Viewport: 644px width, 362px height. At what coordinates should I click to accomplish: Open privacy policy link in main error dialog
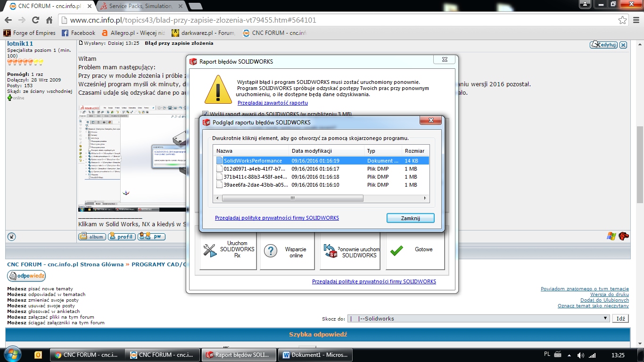(x=374, y=281)
